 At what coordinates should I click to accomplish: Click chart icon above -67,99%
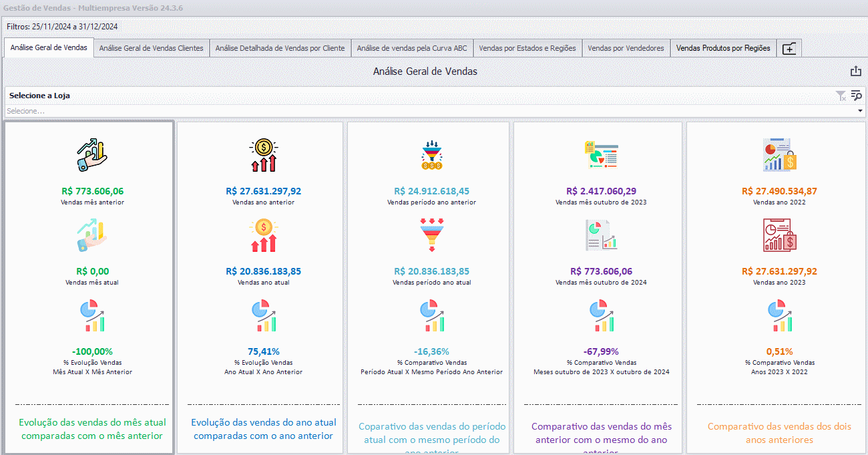601,317
